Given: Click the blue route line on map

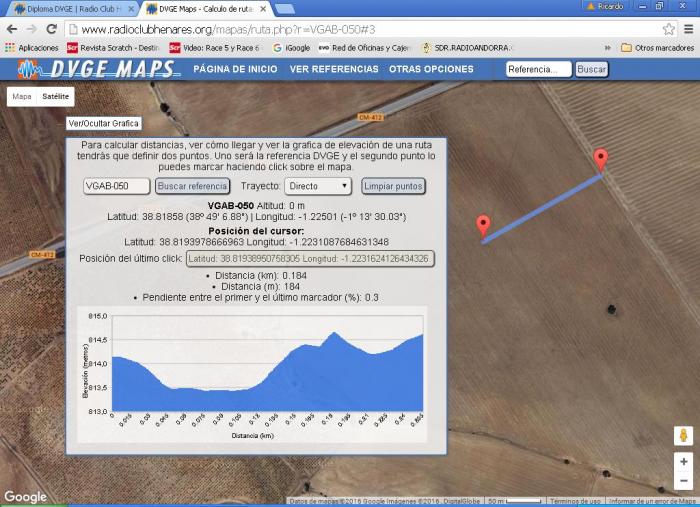Looking at the screenshot, I should pyautogui.click(x=542, y=209).
